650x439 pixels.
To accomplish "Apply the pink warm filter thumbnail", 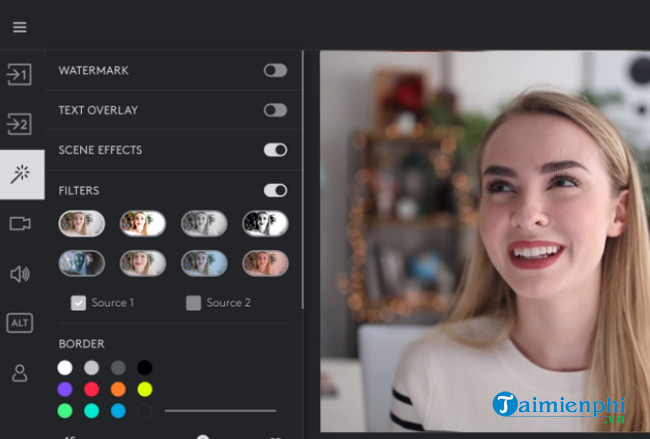I will [x=265, y=263].
